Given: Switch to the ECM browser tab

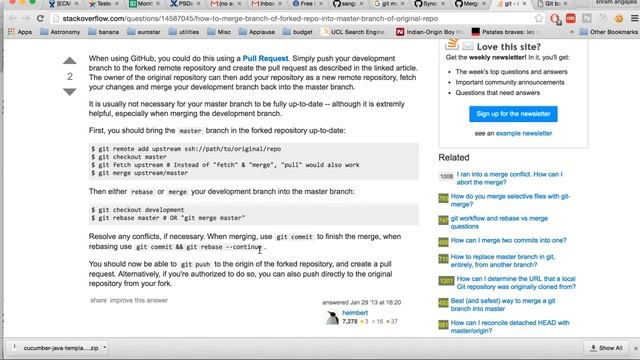Looking at the screenshot, I should click(x=63, y=4).
